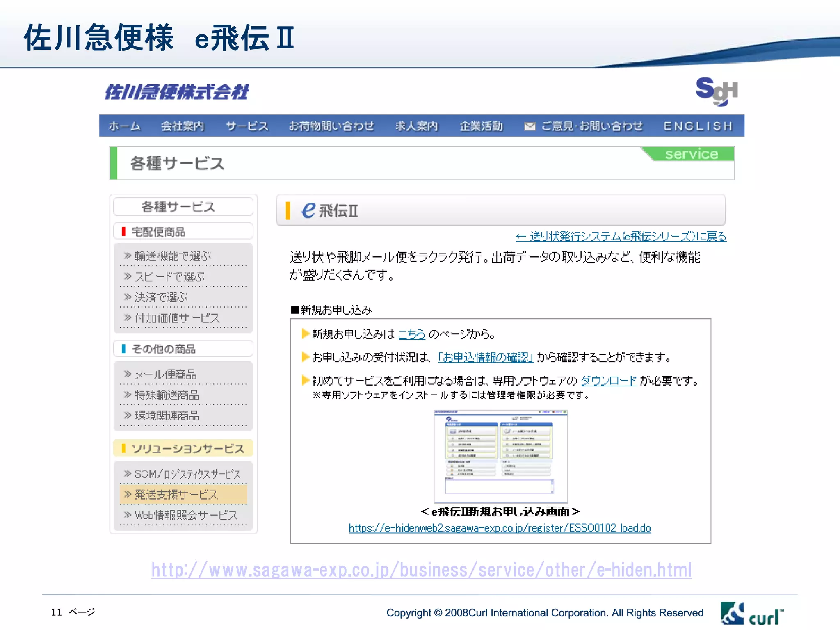Open the e-hidenweb2 register URL link

500,528
